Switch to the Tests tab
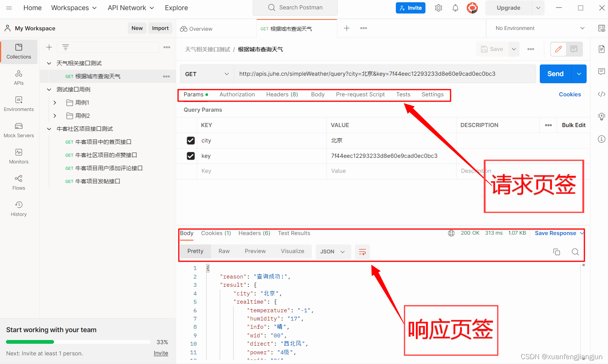608x364 pixels. 403,94
